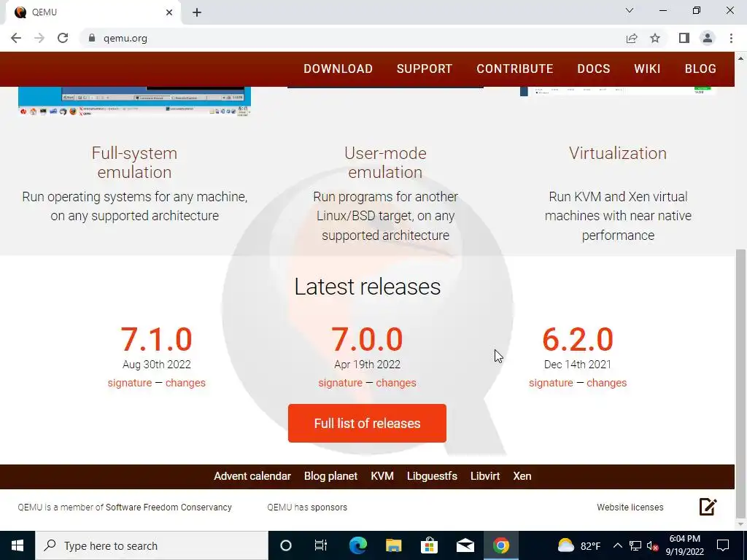Select the QEMU browser tab

pyautogui.click(x=93, y=12)
